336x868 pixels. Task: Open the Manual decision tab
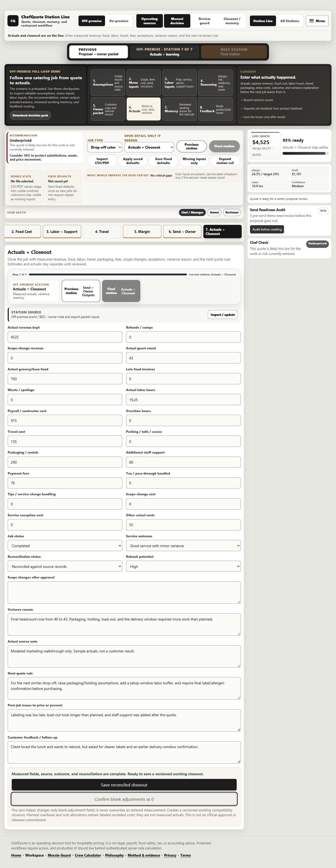(x=177, y=21)
